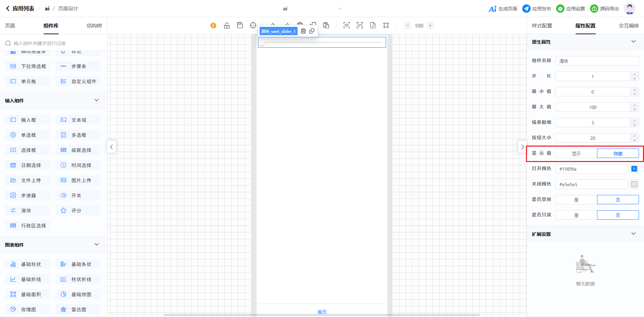Screen dimensions: 644x317
Task: Set 是否只读 to 是
Action: [x=576, y=215]
